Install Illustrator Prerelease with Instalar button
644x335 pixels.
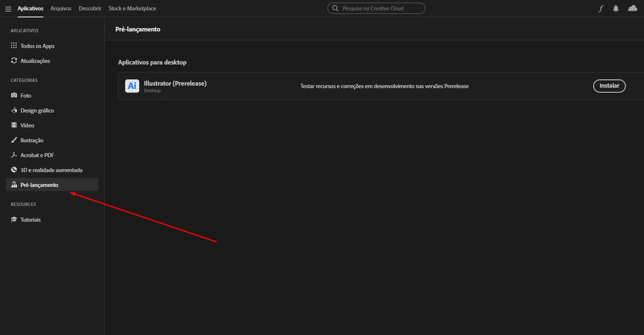point(609,86)
